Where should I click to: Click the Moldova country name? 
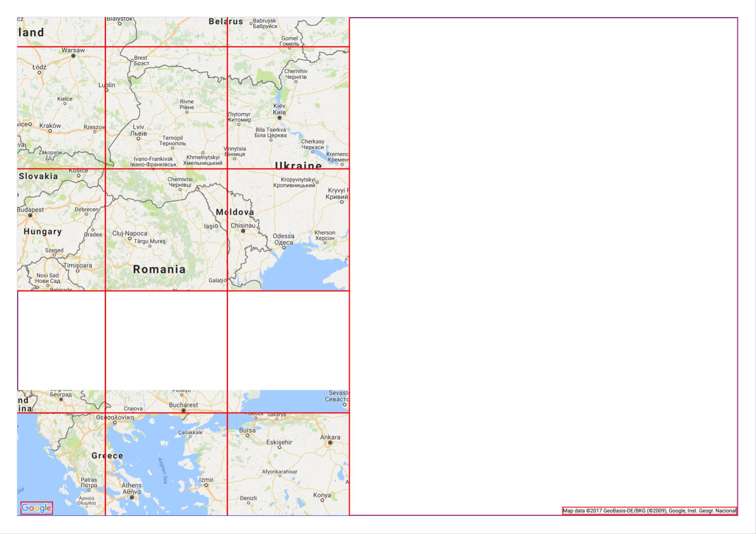pos(235,212)
